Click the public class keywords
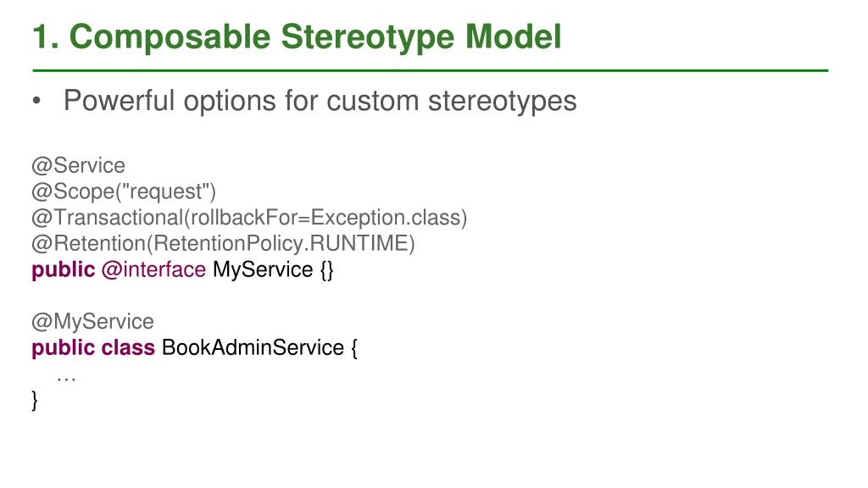This screenshot has height=488, width=868. pos(93,347)
